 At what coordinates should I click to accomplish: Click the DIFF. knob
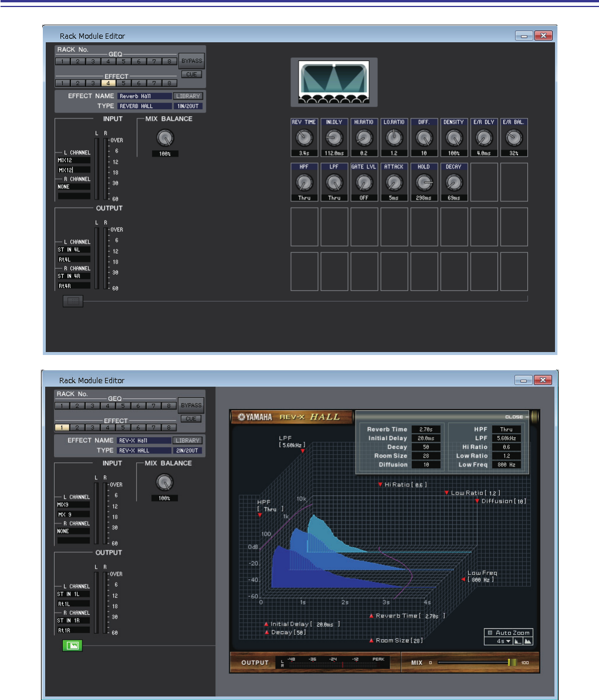click(x=424, y=137)
